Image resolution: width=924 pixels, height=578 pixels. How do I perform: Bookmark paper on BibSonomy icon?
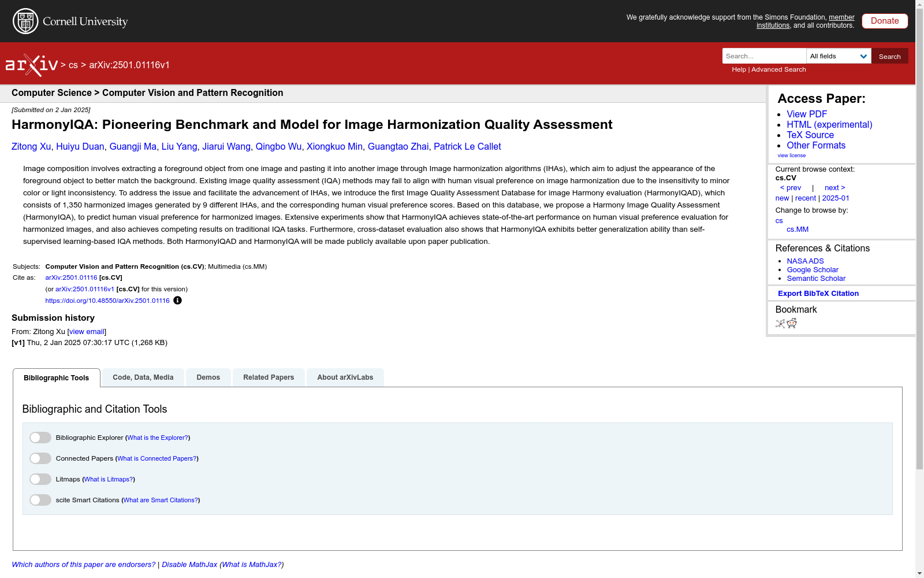[x=780, y=324]
